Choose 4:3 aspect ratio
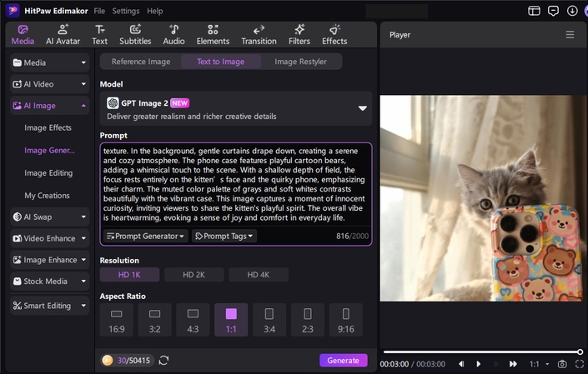Viewport: 588px width, 374px height. [x=193, y=320]
